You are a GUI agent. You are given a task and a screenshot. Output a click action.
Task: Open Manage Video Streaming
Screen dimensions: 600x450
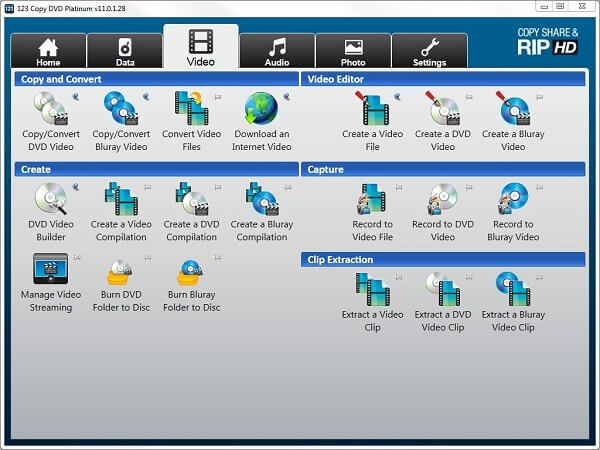pos(50,270)
